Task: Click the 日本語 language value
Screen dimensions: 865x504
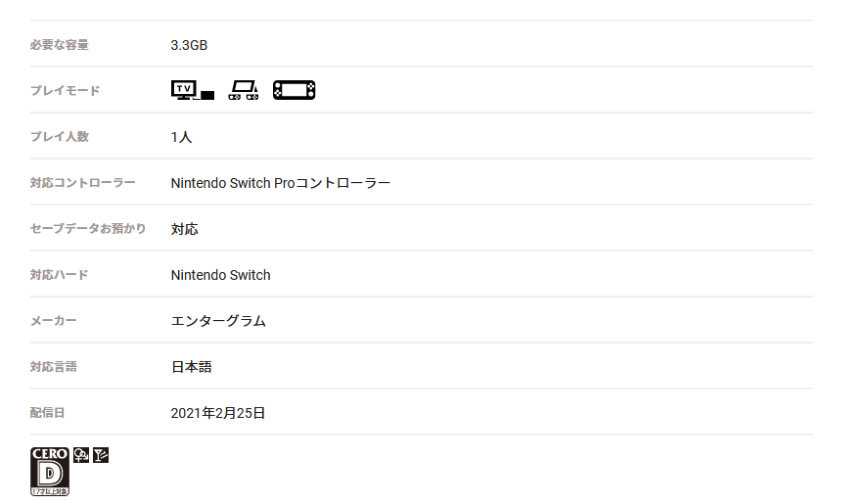Action: 191,367
